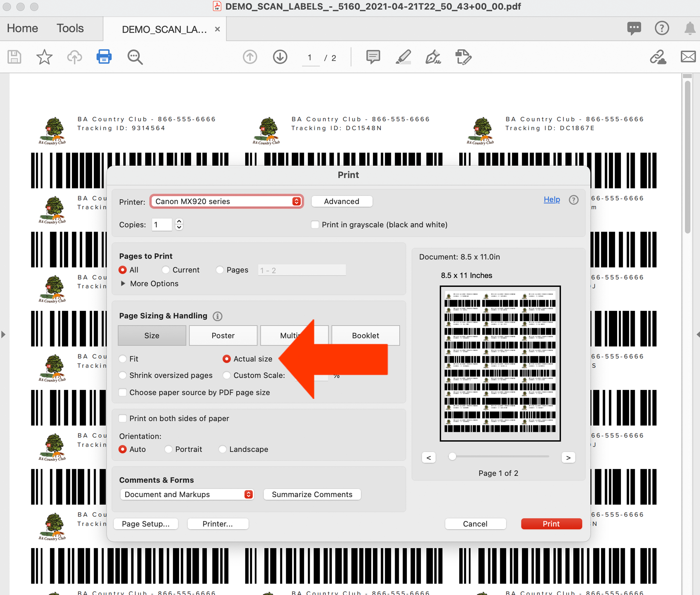Image resolution: width=700 pixels, height=595 pixels.
Task: Select the Size sizing tab
Action: (x=152, y=336)
